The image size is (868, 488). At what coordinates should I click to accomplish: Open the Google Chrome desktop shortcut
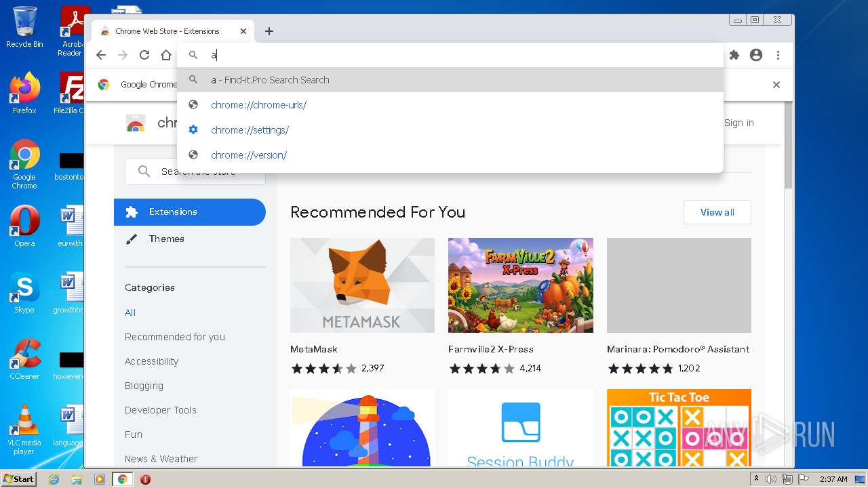click(24, 165)
